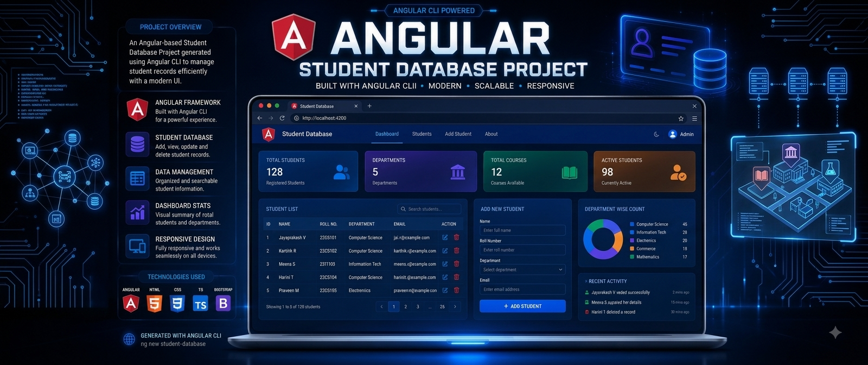Click the Bootstrap B badge

click(x=223, y=303)
